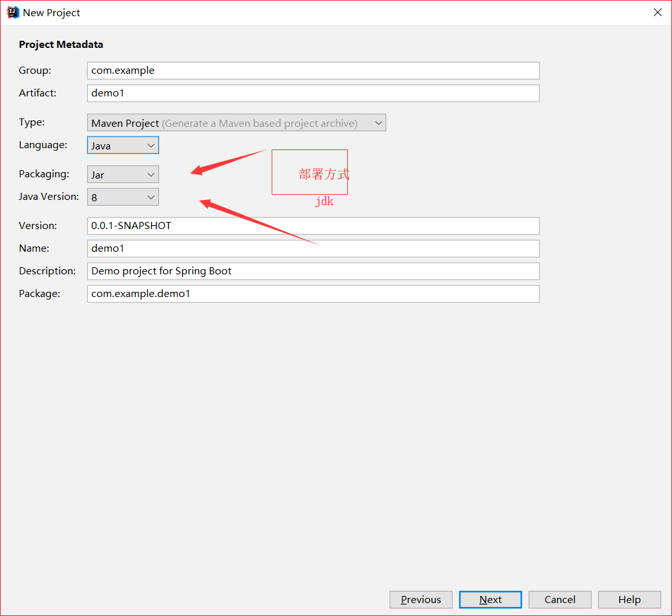Click the Package field with com.example.demo1
672x616 pixels.
(313, 294)
